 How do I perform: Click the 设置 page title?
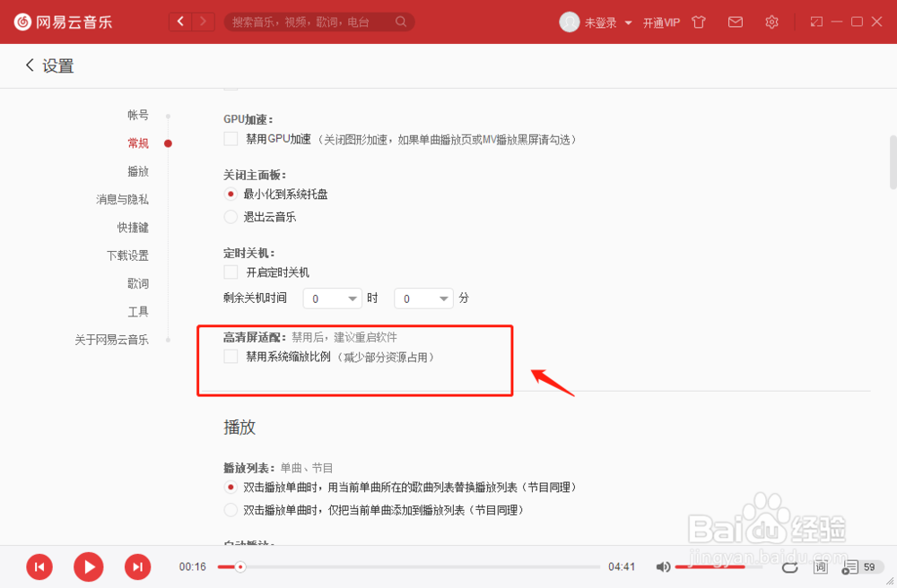[57, 65]
